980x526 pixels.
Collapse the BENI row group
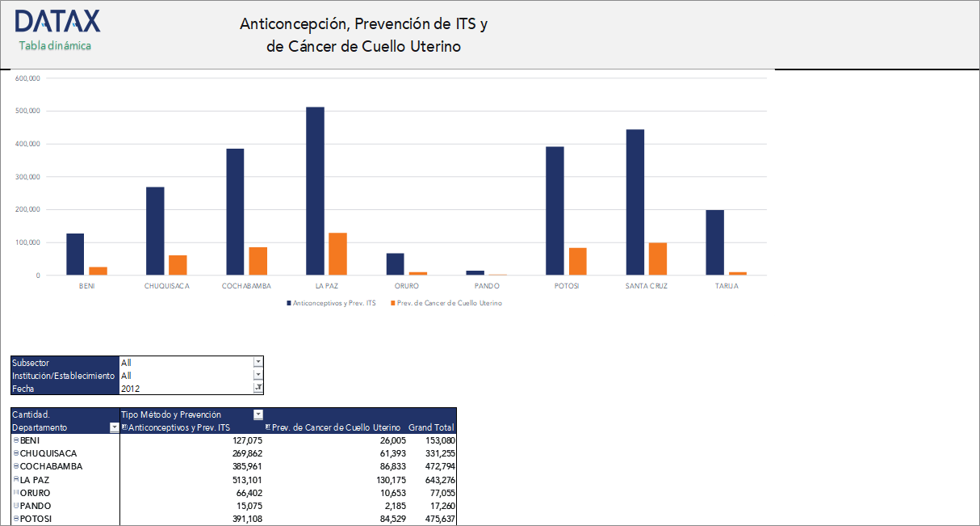click(16, 440)
